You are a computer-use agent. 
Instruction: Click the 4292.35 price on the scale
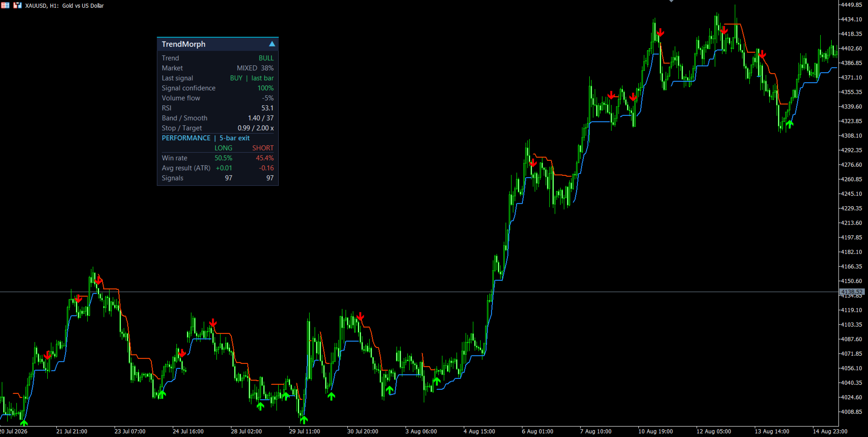pos(851,150)
